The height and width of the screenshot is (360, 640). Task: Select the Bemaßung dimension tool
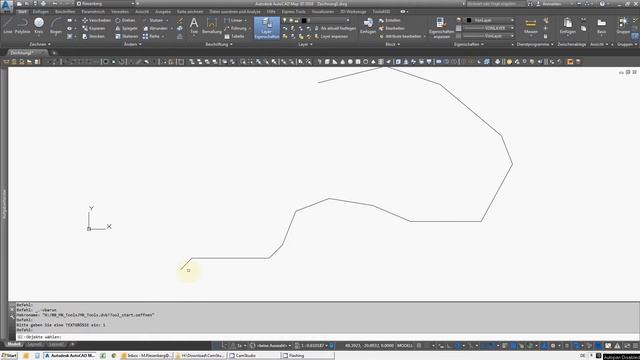pyautogui.click(x=212, y=25)
